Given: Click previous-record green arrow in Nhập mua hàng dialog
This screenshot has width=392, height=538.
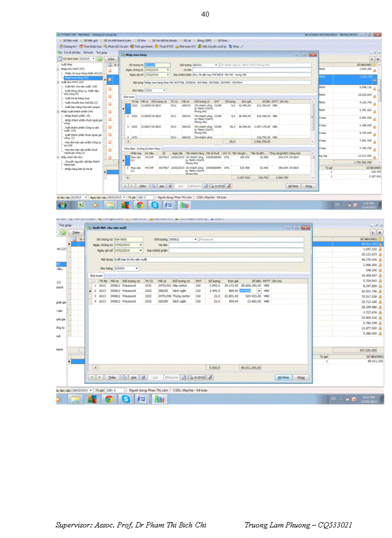Looking at the screenshot, I should point(125,186).
